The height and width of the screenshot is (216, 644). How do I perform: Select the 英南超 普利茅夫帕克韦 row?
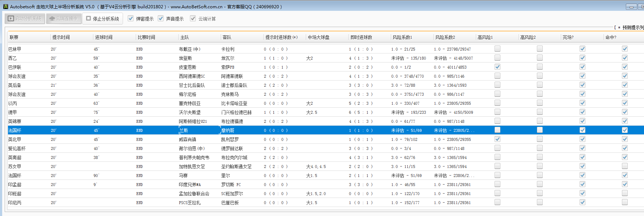coord(194,157)
